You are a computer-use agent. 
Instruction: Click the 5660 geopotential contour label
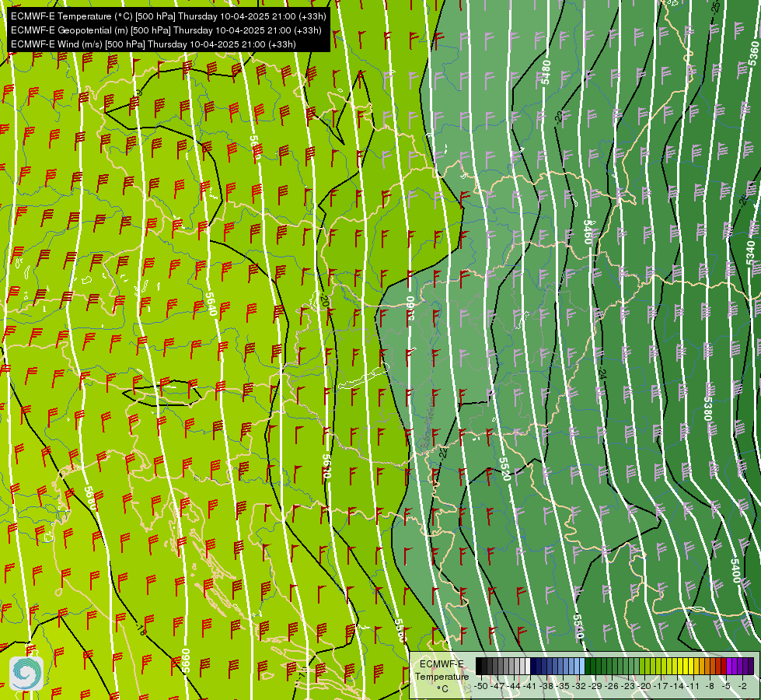click(186, 660)
